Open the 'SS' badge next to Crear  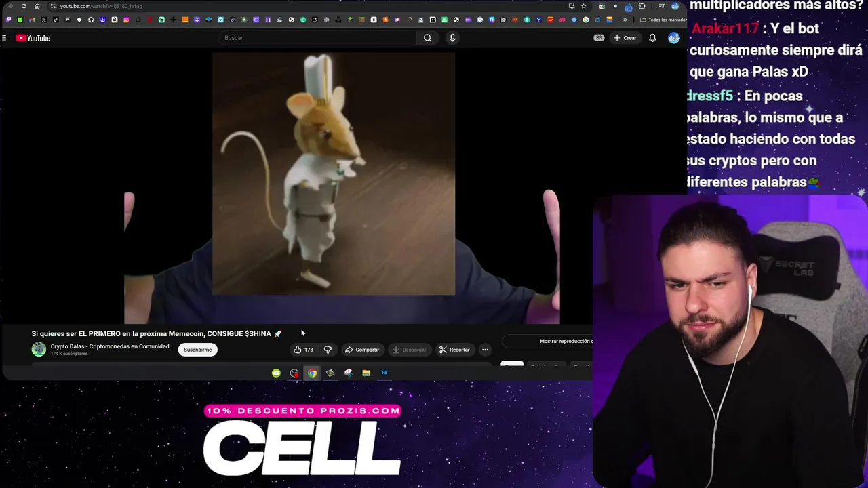click(599, 38)
